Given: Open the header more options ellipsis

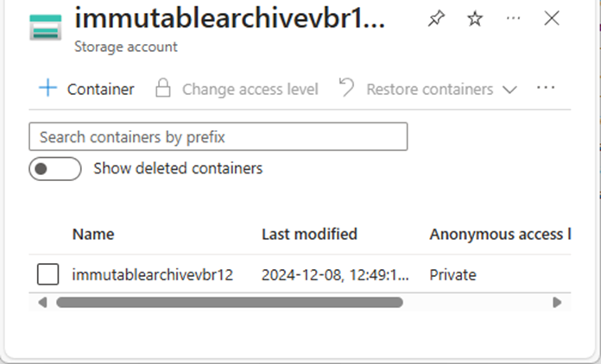Looking at the screenshot, I should pos(513,18).
